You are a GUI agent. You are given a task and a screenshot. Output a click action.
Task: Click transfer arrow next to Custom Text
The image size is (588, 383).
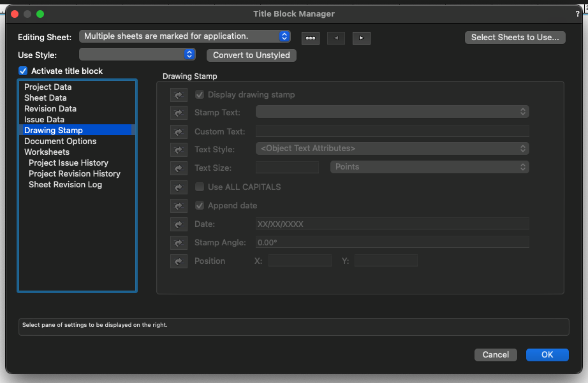pyautogui.click(x=179, y=132)
